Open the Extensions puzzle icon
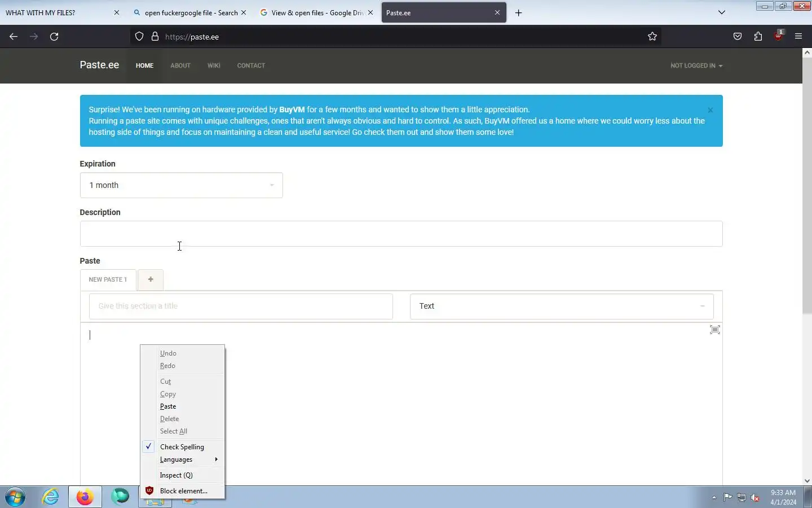812x508 pixels. (x=758, y=37)
